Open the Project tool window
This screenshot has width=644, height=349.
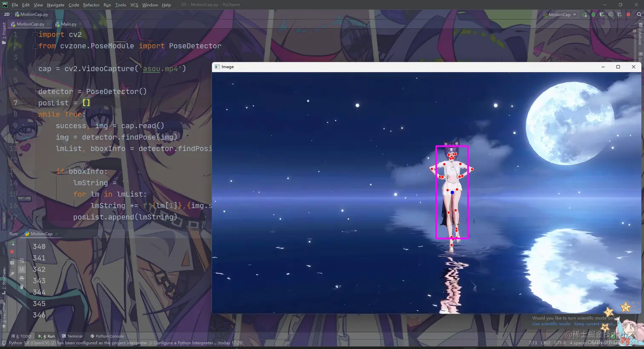click(x=4, y=33)
